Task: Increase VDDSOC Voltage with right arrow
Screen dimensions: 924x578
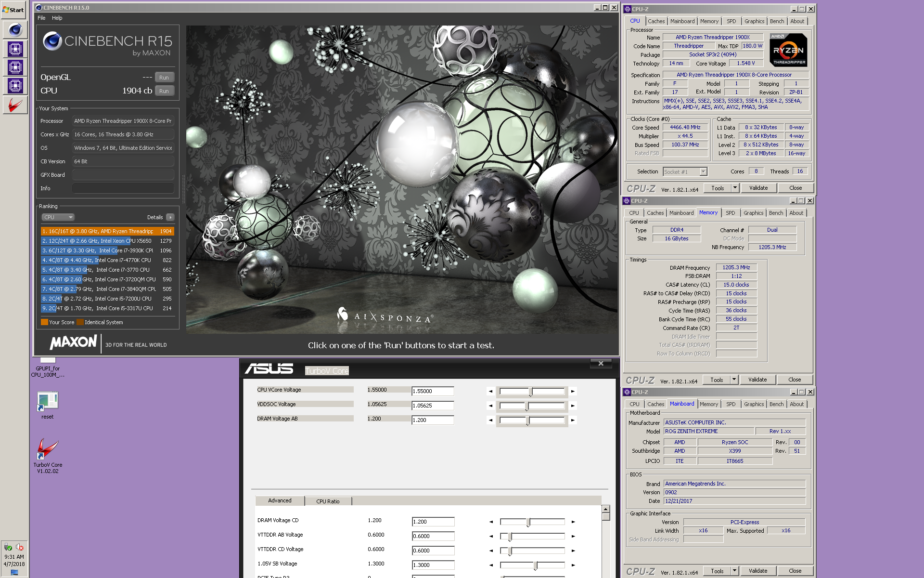Action: 573,406
